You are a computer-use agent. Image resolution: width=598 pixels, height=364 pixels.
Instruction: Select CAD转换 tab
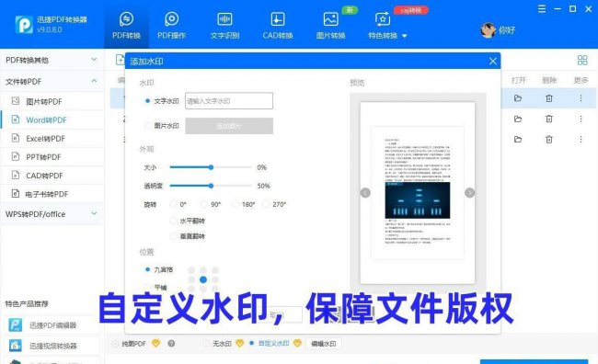(278, 25)
